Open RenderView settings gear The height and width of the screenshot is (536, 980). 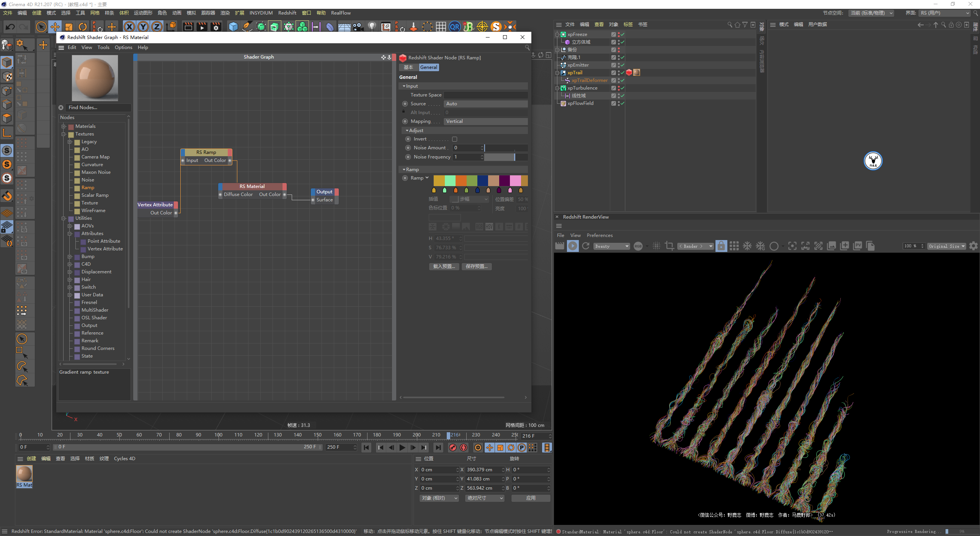[x=973, y=246]
